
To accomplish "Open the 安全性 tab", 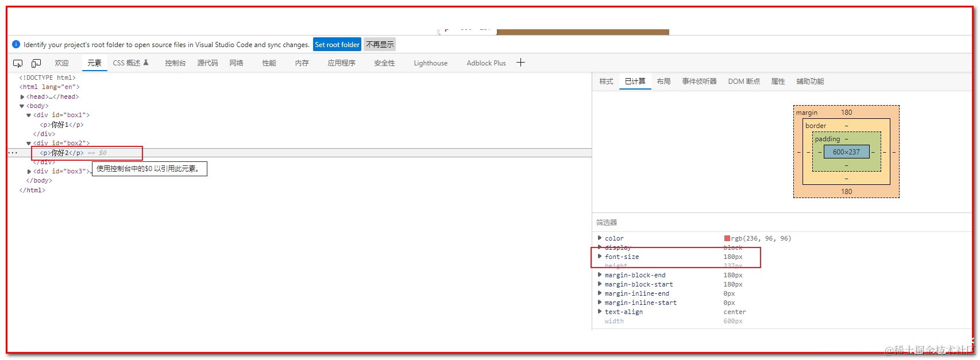I will point(385,63).
